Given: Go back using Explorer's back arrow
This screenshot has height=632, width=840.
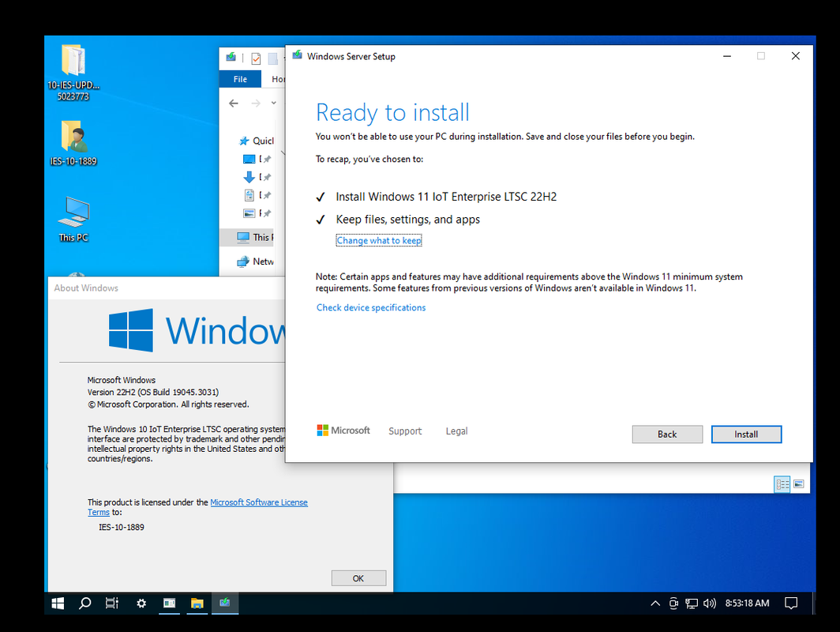Looking at the screenshot, I should (x=234, y=103).
